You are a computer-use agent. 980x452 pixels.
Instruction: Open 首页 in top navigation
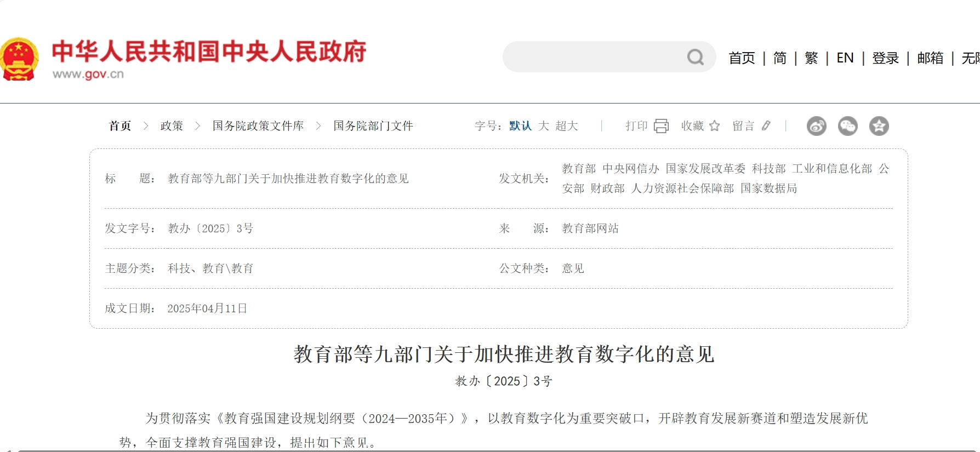742,58
